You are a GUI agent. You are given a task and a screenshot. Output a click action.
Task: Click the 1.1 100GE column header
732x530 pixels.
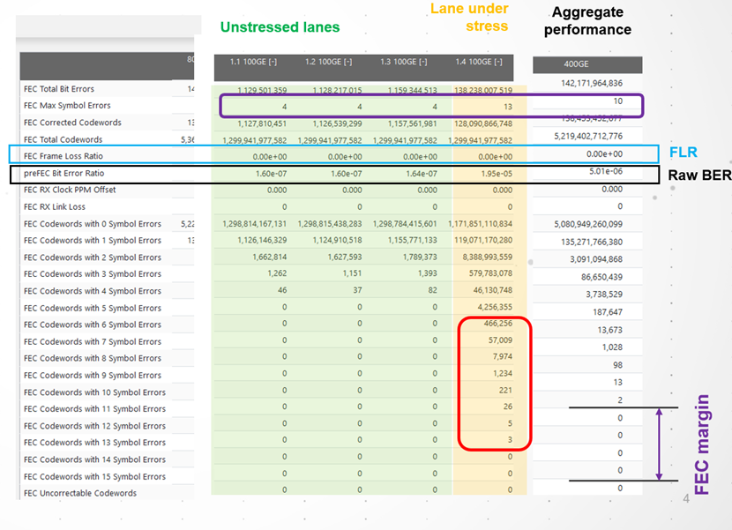(253, 62)
